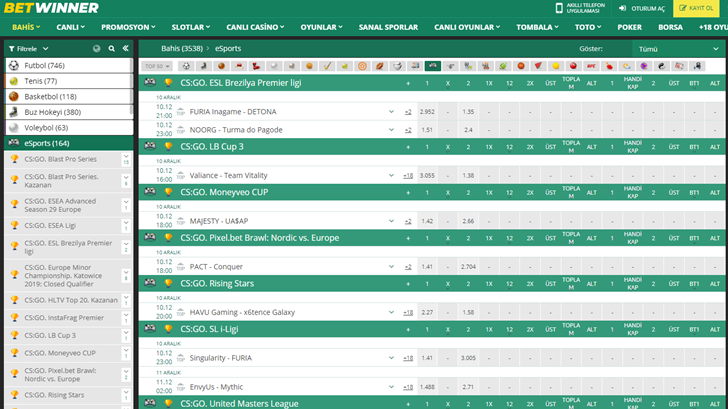Collapse the sidebar with the double-arrow icon
728x409 pixels.
(x=125, y=48)
